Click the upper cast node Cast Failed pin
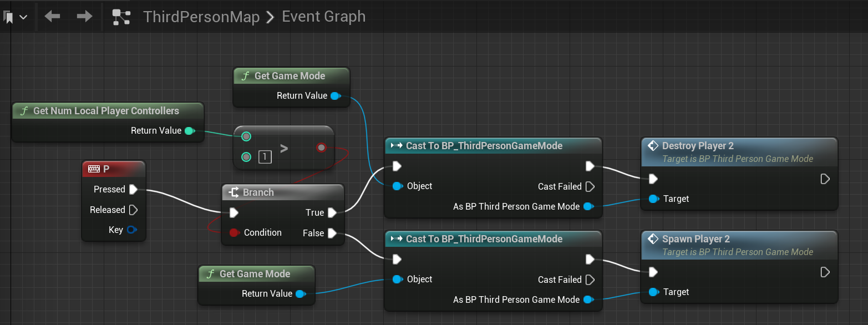The image size is (868, 325). (590, 187)
